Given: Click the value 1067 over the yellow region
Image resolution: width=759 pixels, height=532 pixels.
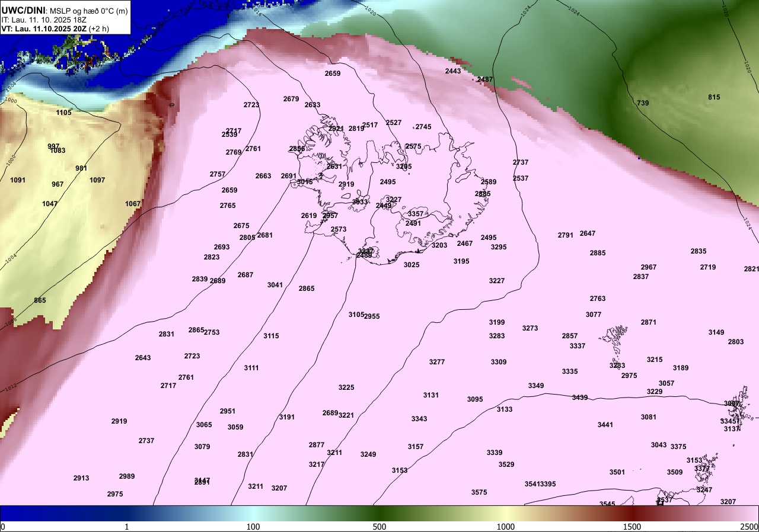Looking at the screenshot, I should [133, 204].
